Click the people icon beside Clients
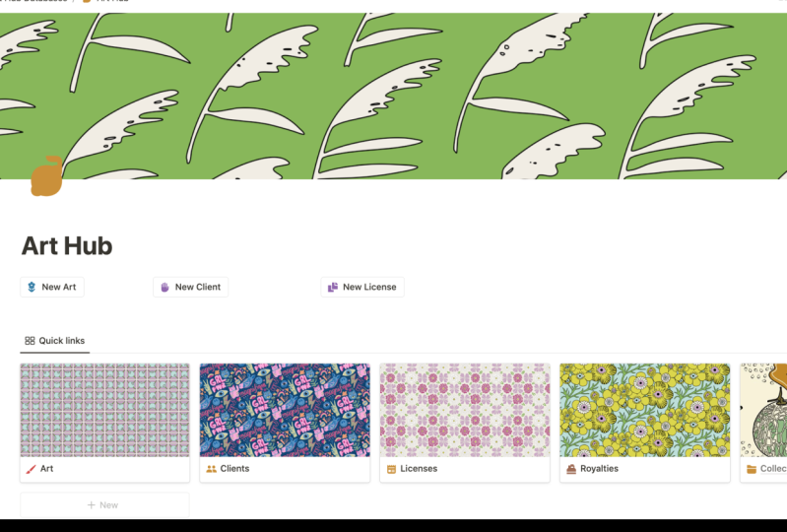The image size is (787, 532). point(212,469)
